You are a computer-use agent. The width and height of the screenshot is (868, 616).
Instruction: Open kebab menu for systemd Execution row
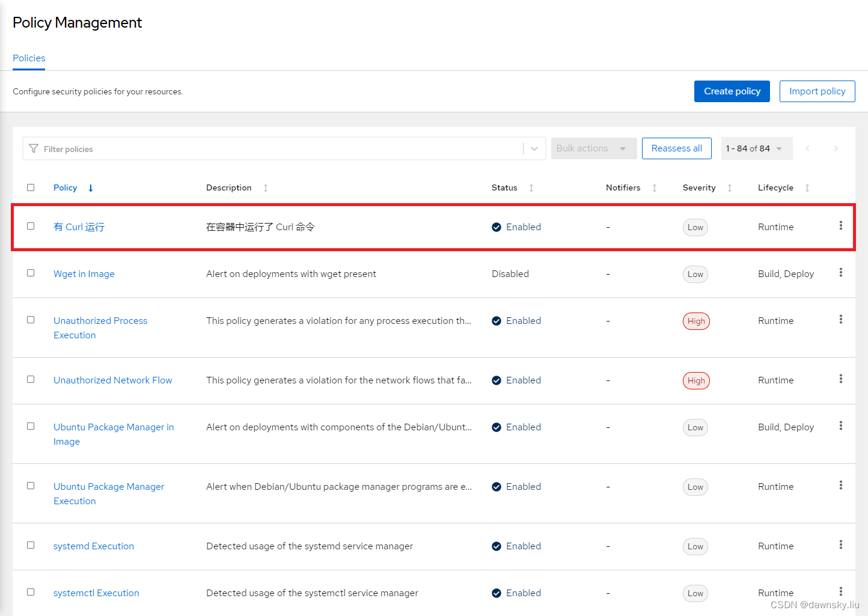coord(840,544)
